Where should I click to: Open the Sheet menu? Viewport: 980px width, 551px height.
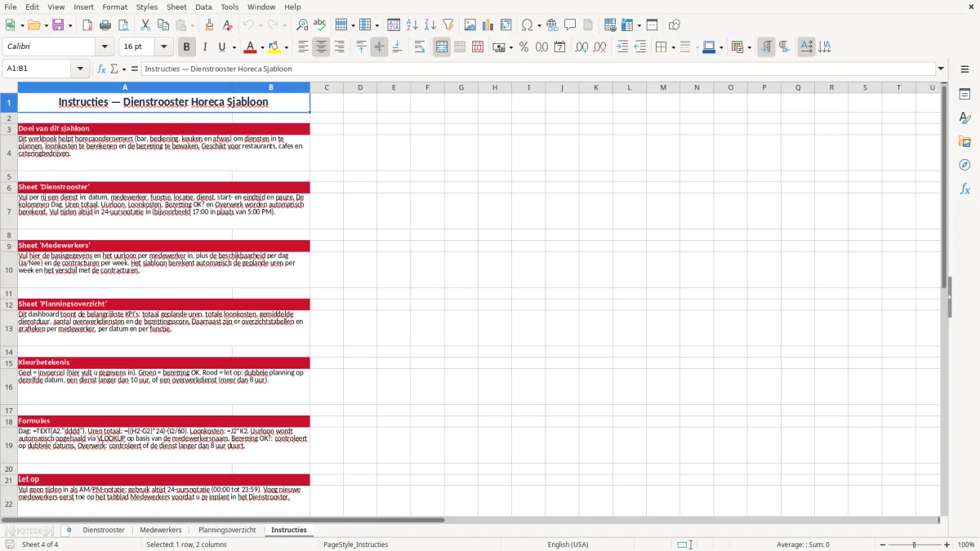[176, 7]
